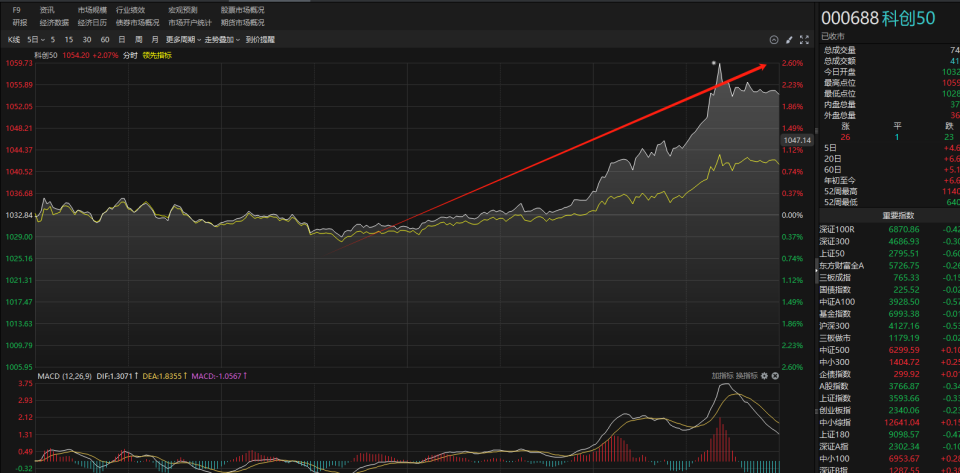
Task: Select the 中证A100 index row
Action: tap(890, 302)
